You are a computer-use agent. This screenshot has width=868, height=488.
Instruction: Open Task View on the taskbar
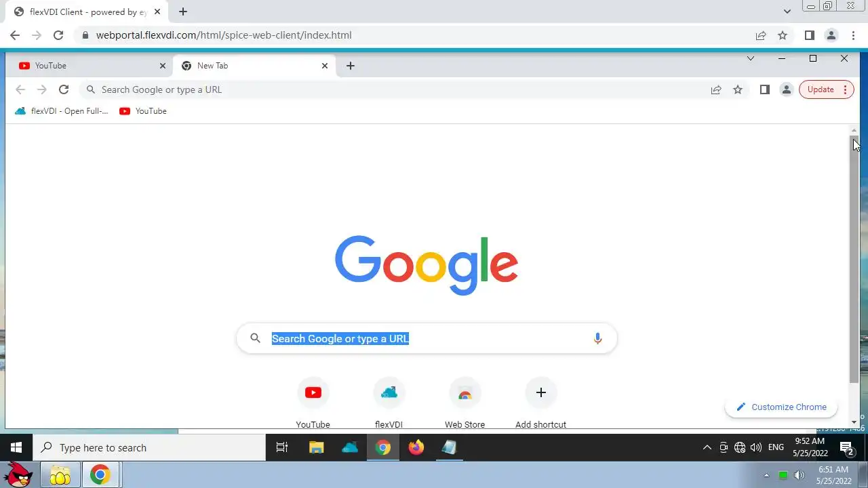[282, 447]
